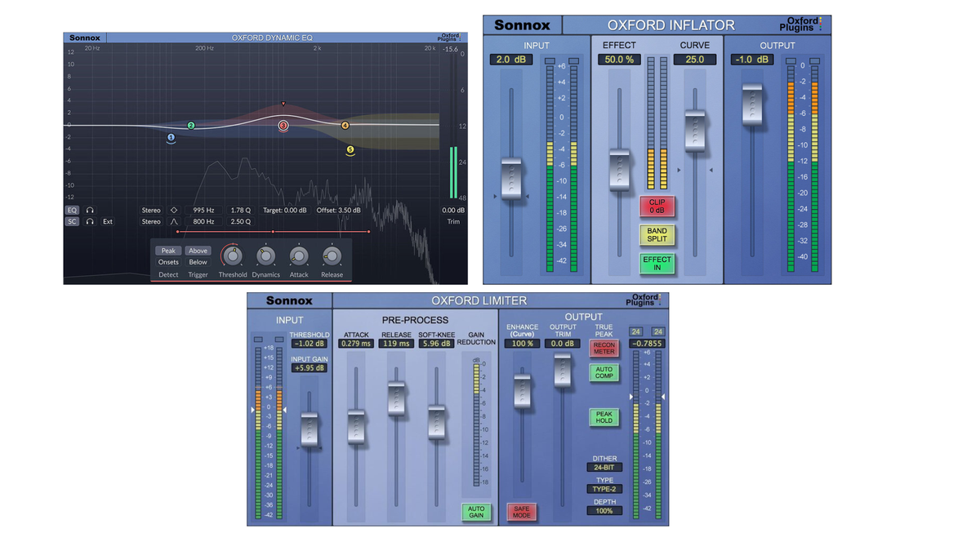This screenshot has height=551, width=980.
Task: Enable PEAK HOLD on the Limiter
Action: click(x=606, y=418)
